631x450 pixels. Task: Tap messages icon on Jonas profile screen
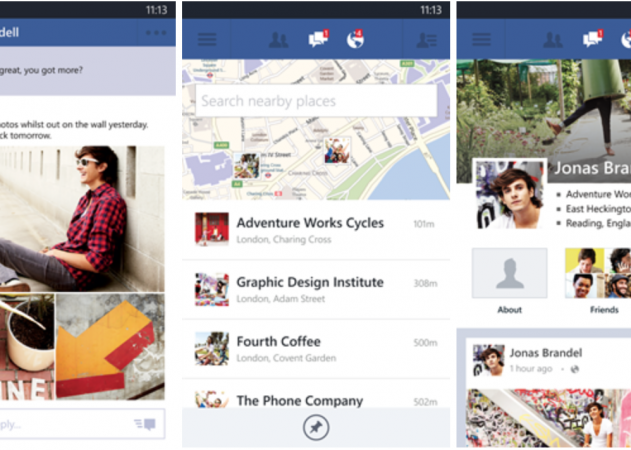tap(593, 39)
